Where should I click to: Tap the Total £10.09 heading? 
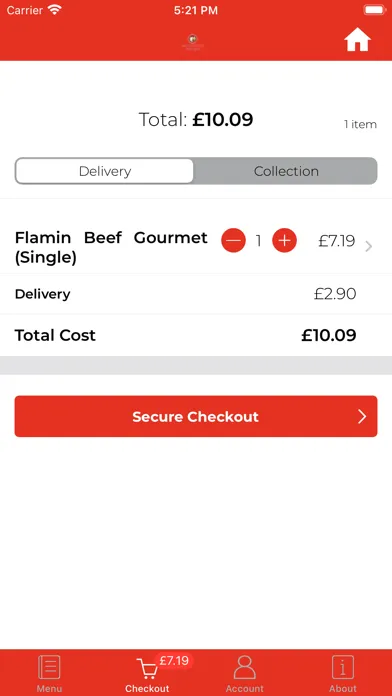(x=196, y=119)
